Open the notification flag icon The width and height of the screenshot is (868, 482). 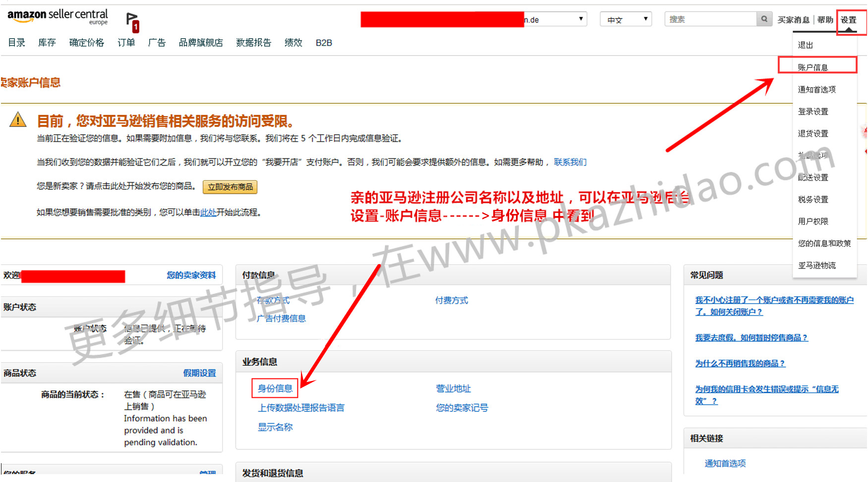click(132, 22)
